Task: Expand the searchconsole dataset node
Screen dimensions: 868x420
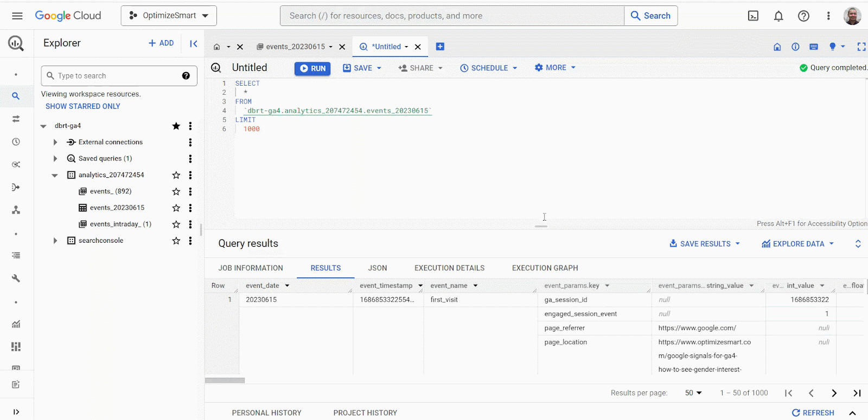Action: 55,241
